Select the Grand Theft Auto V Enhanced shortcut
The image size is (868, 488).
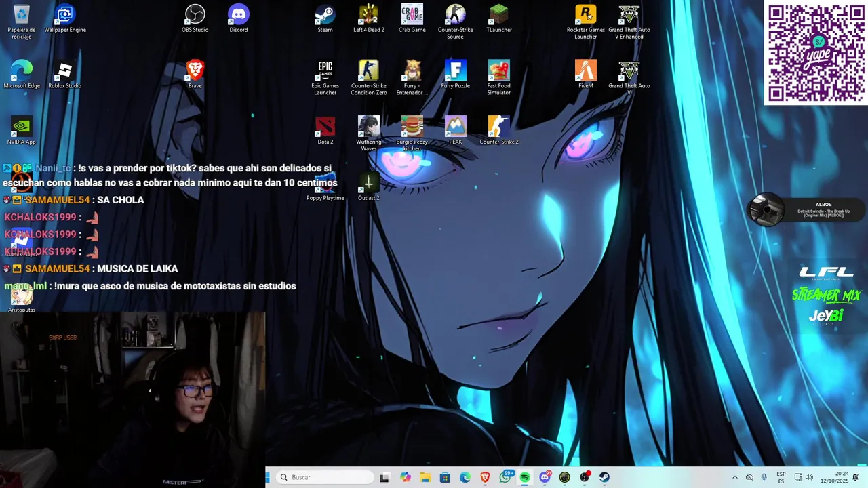(629, 22)
